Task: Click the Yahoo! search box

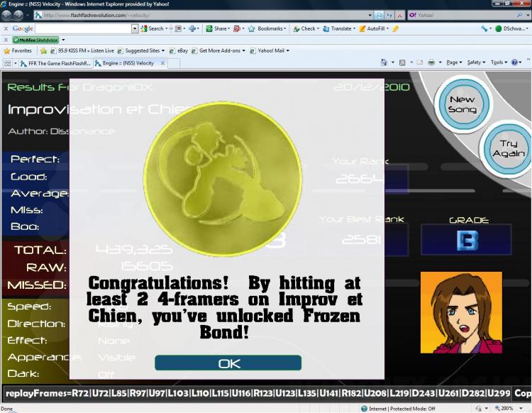Action: tap(463, 15)
